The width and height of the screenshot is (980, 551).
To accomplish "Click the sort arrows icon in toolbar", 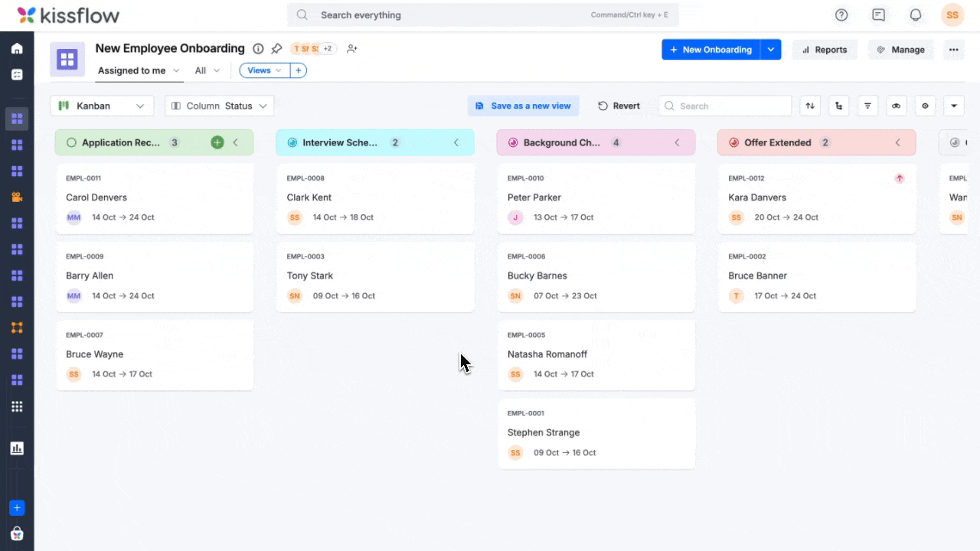I will 810,106.
